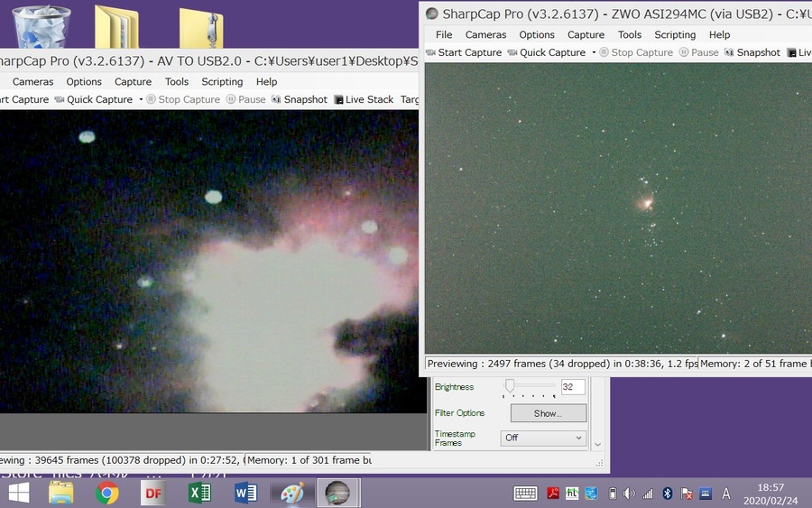Open Cameras menu in AV TO USB2.0 window

click(32, 82)
